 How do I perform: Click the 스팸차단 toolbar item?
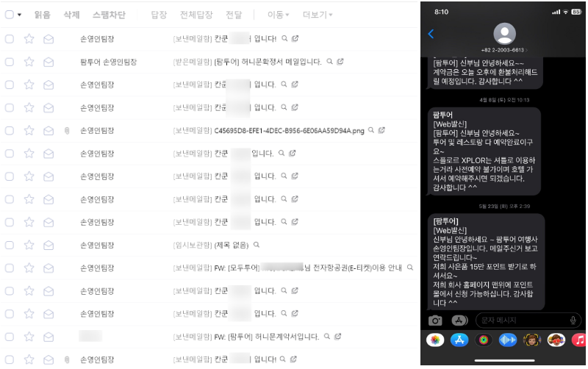click(109, 15)
